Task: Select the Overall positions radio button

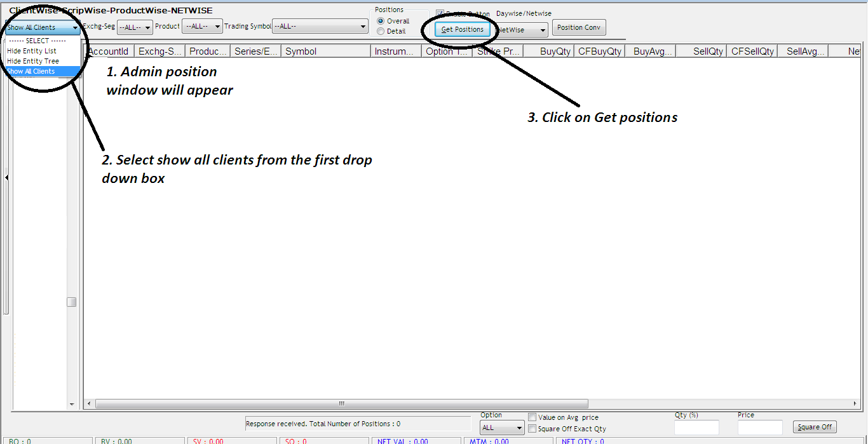Action: (381, 21)
